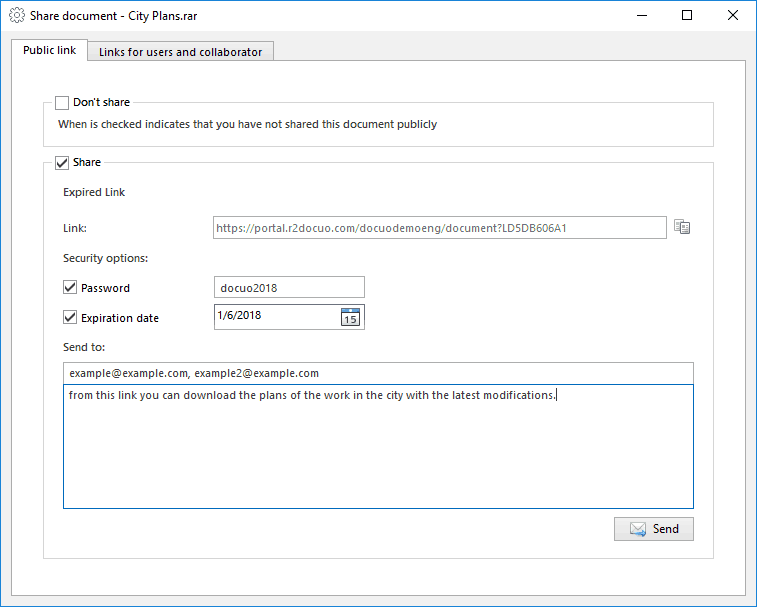Open Links for users and collaborator tab
Viewport: 757px width, 607px height.
click(x=180, y=52)
